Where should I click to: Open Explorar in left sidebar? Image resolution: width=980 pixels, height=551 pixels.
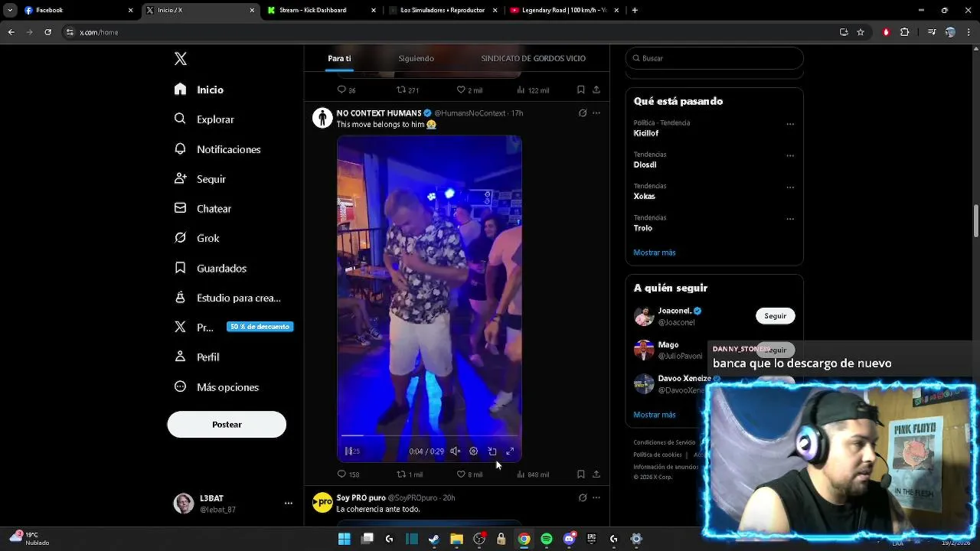coord(204,119)
